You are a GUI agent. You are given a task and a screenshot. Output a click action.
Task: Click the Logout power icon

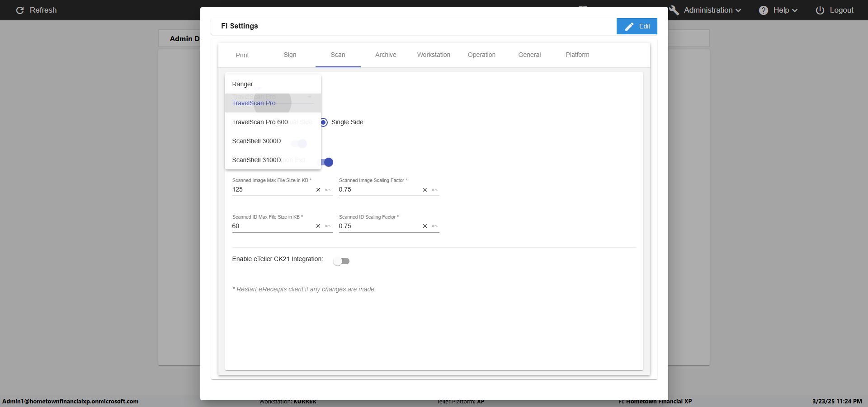point(820,10)
